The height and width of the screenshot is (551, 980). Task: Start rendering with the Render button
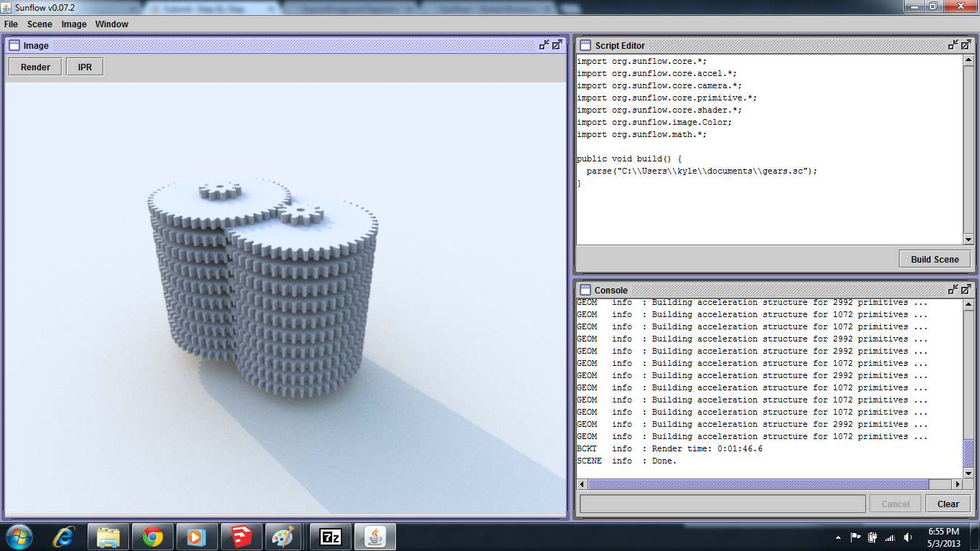(x=35, y=67)
